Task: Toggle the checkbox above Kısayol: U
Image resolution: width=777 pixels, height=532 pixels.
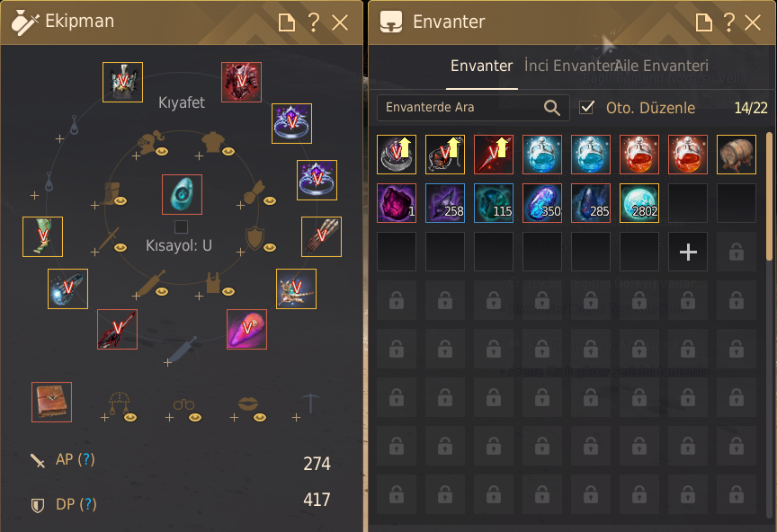Action: pyautogui.click(x=182, y=226)
